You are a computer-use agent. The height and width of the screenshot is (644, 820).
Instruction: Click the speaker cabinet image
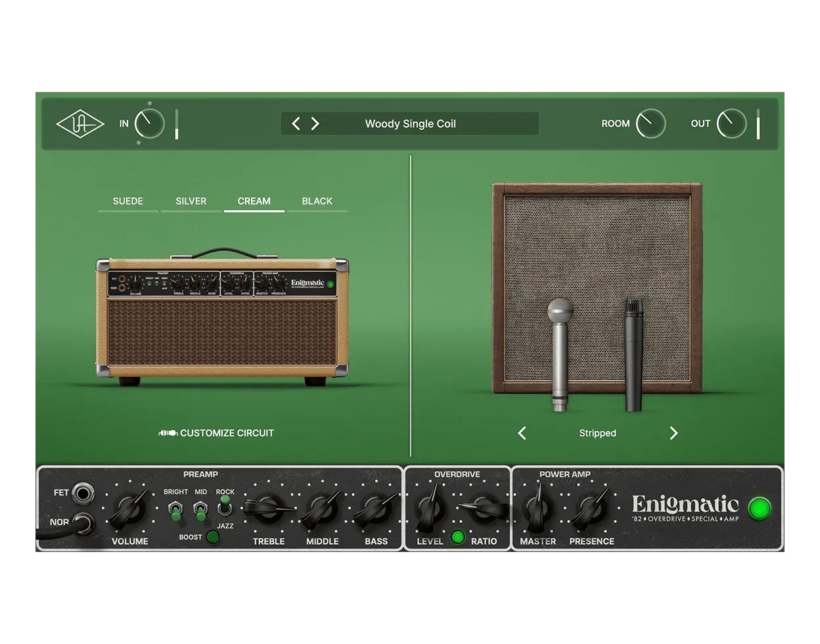tap(597, 288)
